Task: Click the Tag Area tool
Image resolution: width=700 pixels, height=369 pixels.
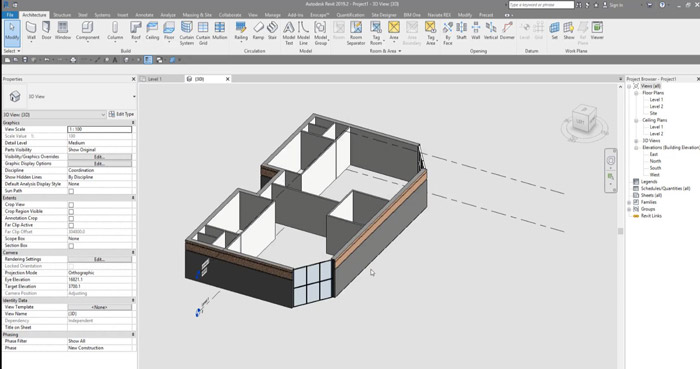Action: (x=430, y=33)
